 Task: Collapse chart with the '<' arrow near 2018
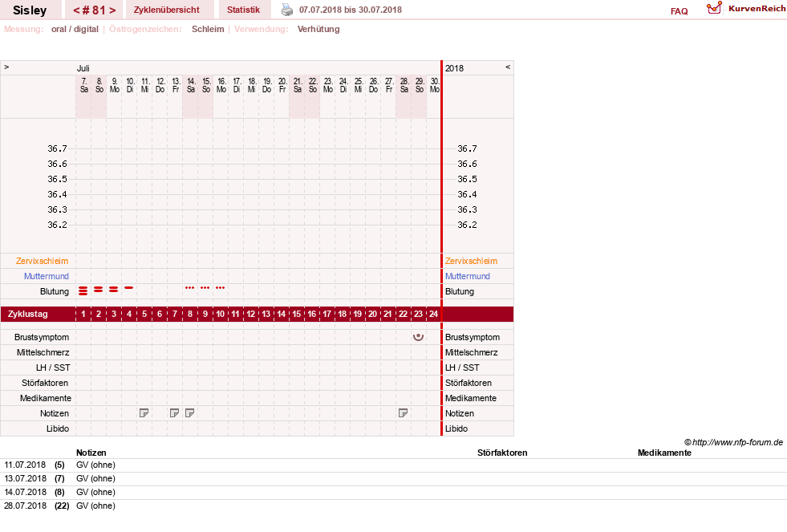pos(508,67)
